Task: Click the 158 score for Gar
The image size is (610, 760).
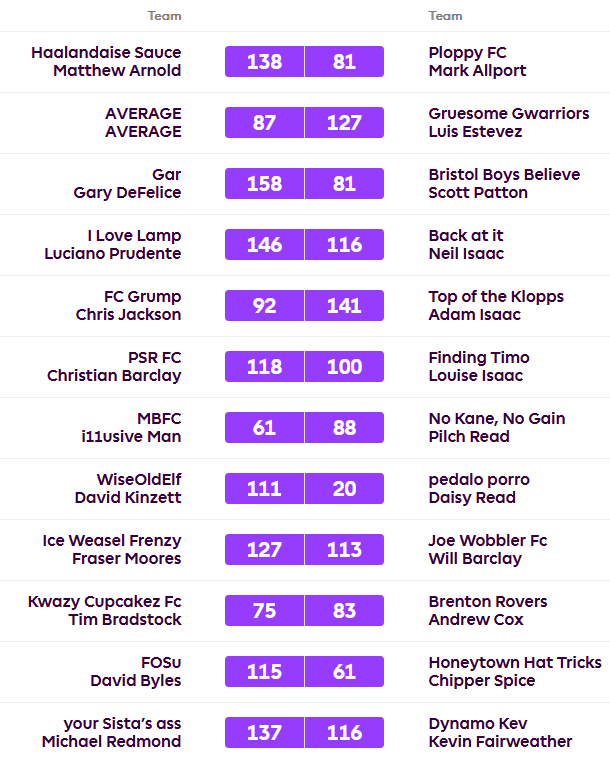Action: point(264,184)
